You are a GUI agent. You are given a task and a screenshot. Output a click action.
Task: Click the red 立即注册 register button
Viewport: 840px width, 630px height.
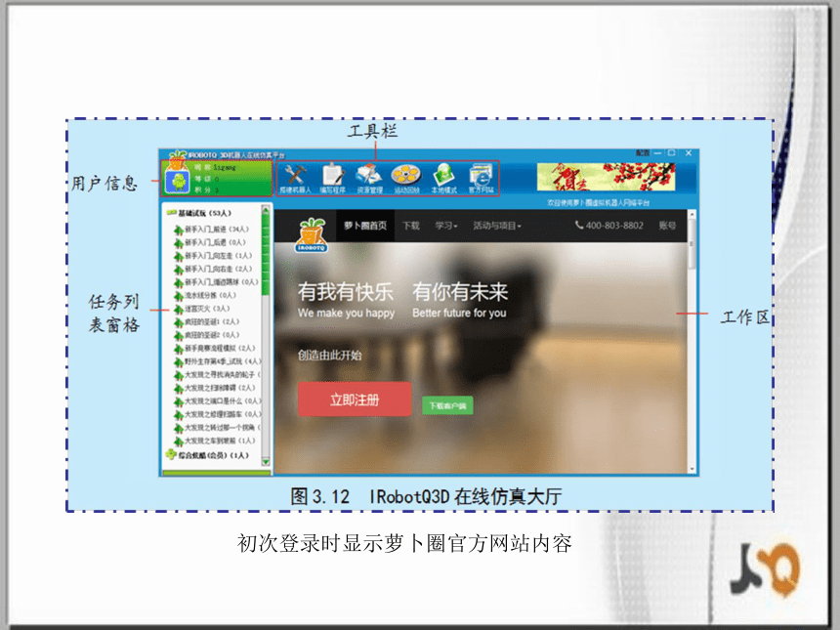pyautogui.click(x=355, y=399)
